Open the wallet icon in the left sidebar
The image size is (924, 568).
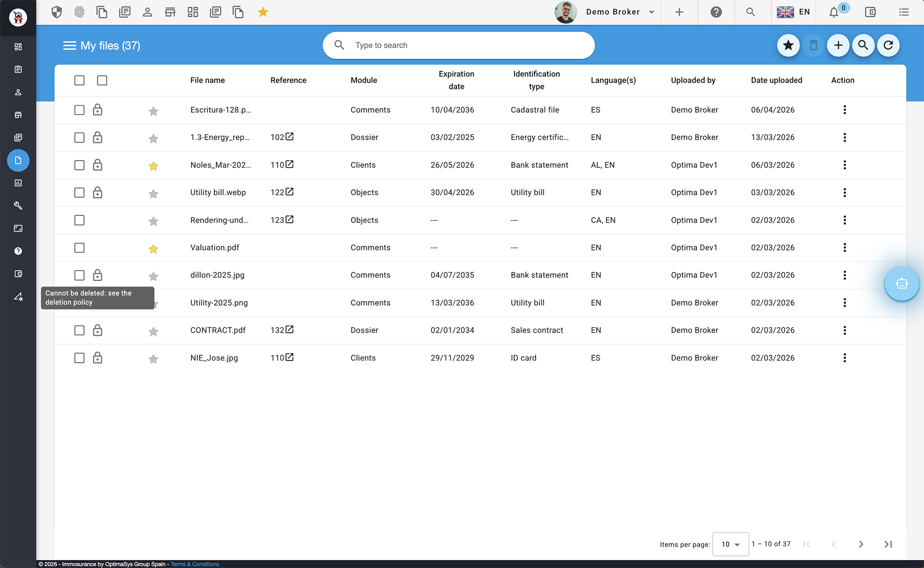18,274
